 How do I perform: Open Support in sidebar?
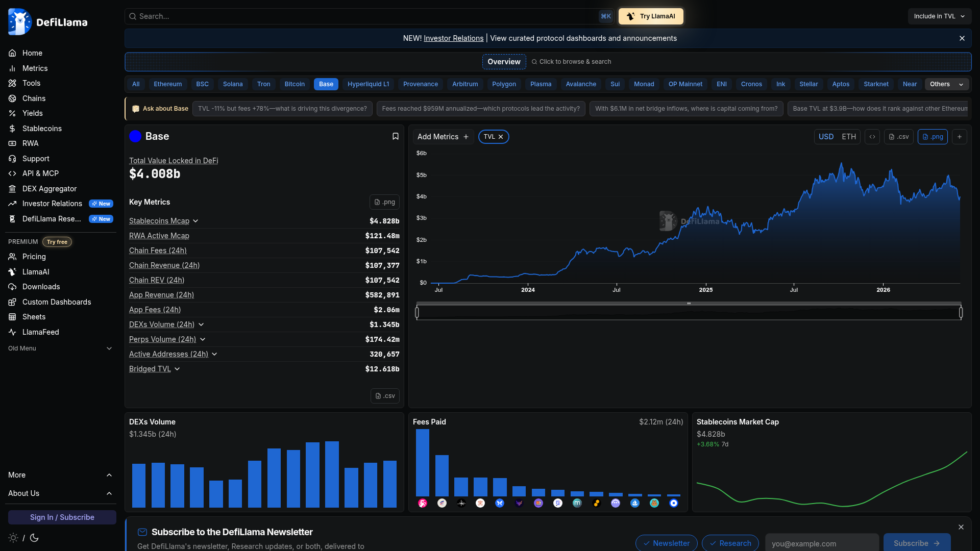[x=36, y=159]
